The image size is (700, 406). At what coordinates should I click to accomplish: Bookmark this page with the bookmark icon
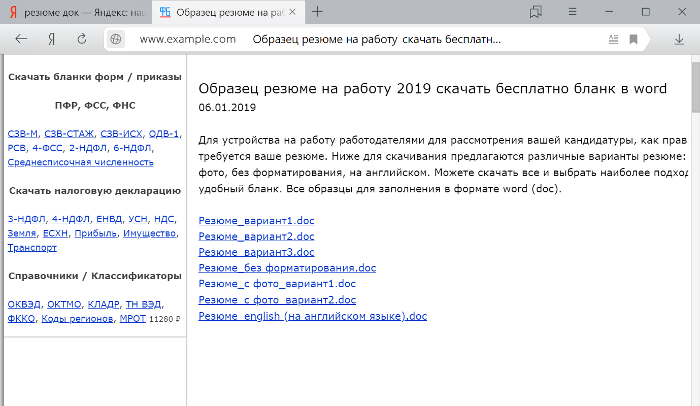(633, 39)
